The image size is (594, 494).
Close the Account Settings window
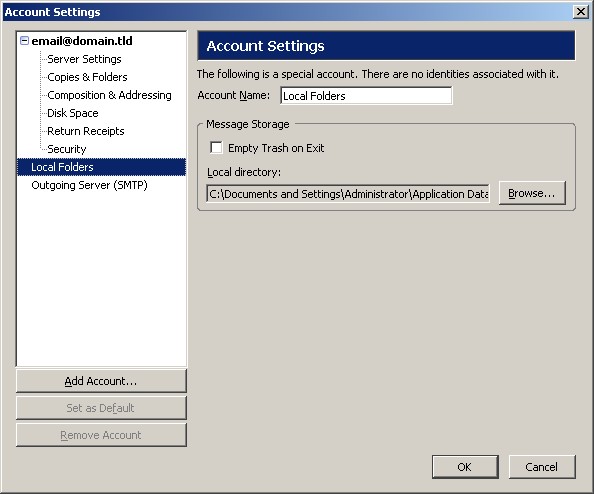[581, 12]
